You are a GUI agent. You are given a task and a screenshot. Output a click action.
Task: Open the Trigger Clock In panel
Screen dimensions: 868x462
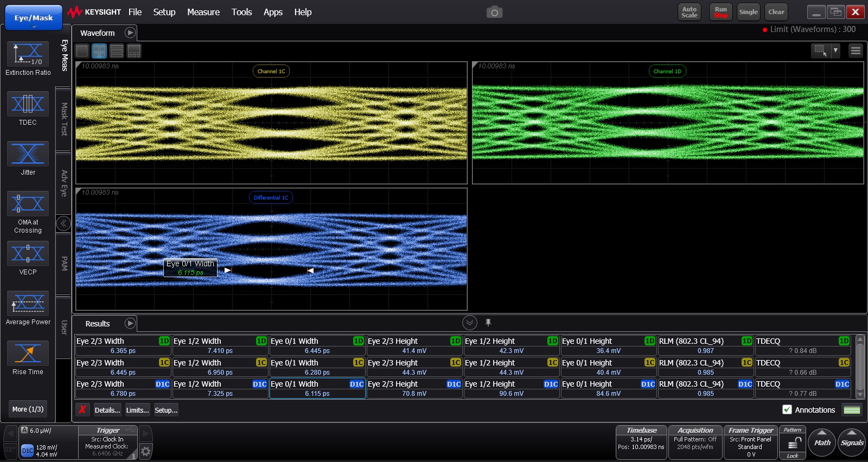(107, 442)
